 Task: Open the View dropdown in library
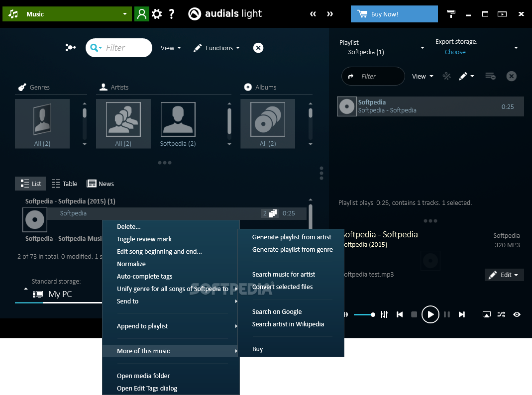pyautogui.click(x=170, y=48)
